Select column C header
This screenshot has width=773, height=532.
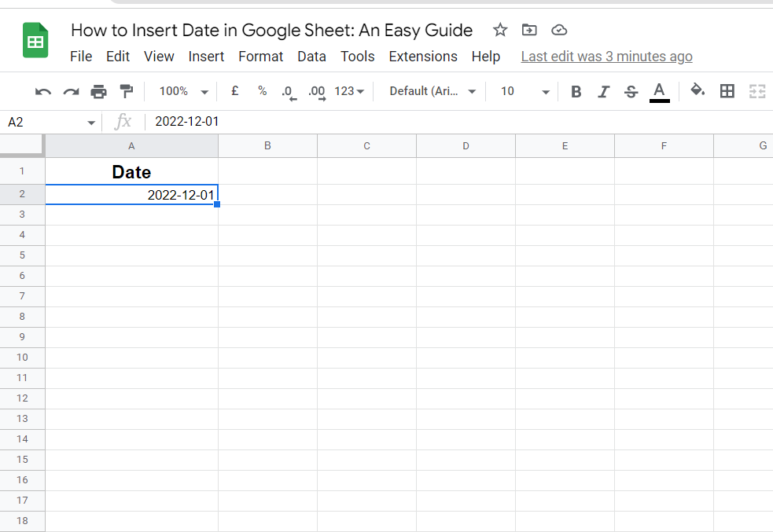pos(366,146)
